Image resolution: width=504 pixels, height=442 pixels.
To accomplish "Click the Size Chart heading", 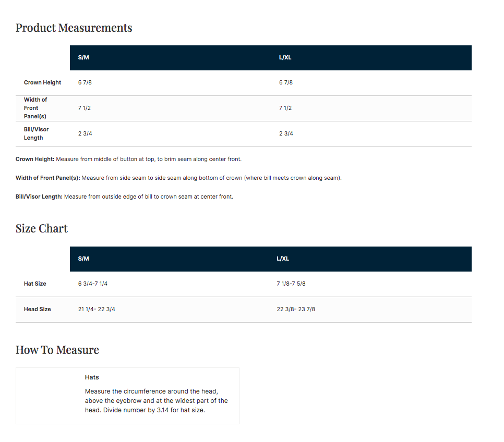I will tap(42, 228).
